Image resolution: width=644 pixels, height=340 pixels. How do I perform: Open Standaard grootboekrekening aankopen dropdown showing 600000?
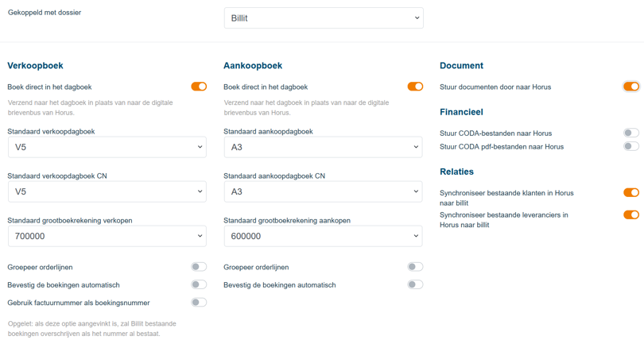323,236
